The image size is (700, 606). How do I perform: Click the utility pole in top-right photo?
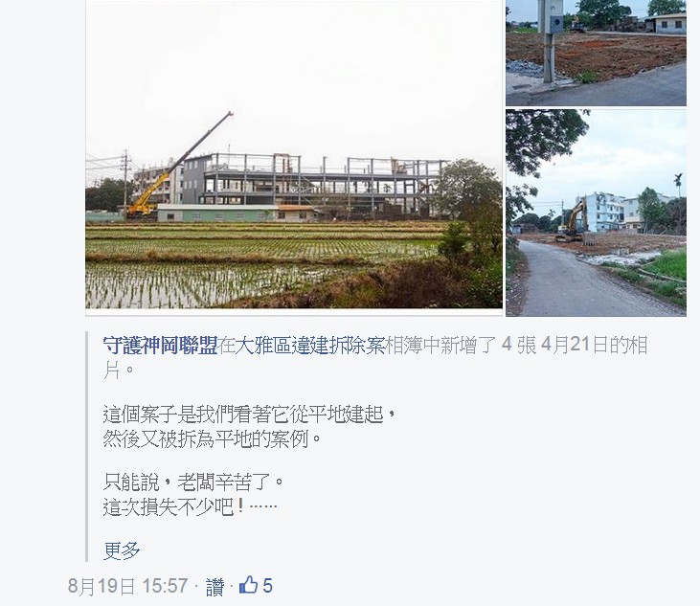click(x=549, y=41)
